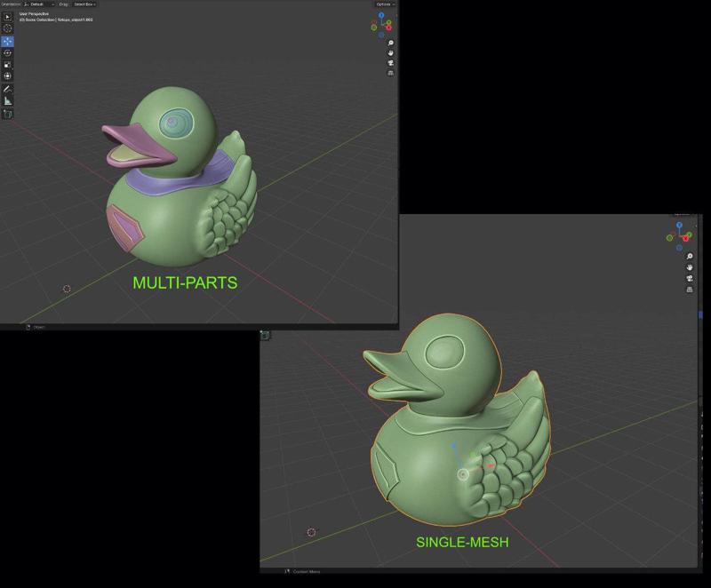Viewport: 711px width, 588px height.
Task: Open the Drag Select Box dropdown
Action: 84,4
